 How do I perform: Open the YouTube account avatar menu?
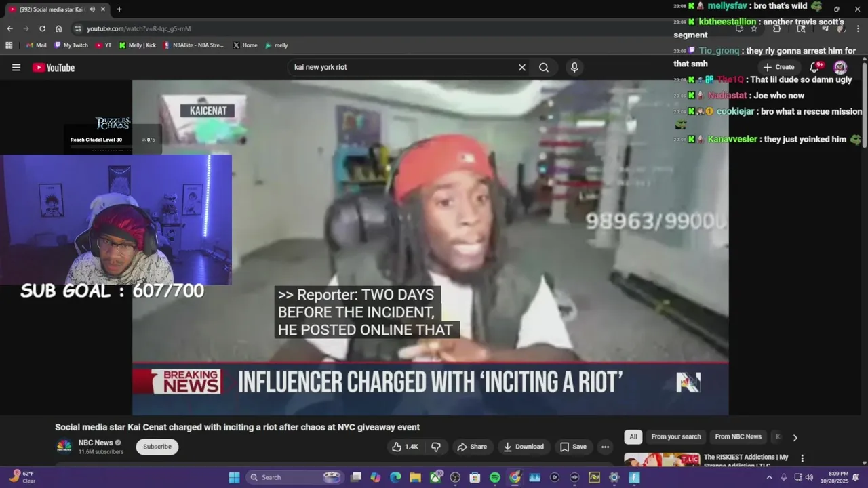click(x=840, y=67)
